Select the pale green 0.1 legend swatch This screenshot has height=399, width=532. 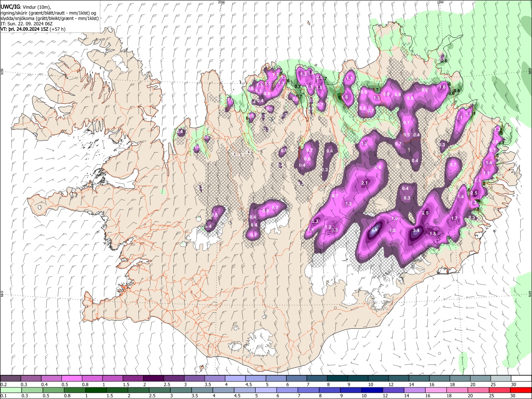[10, 390]
